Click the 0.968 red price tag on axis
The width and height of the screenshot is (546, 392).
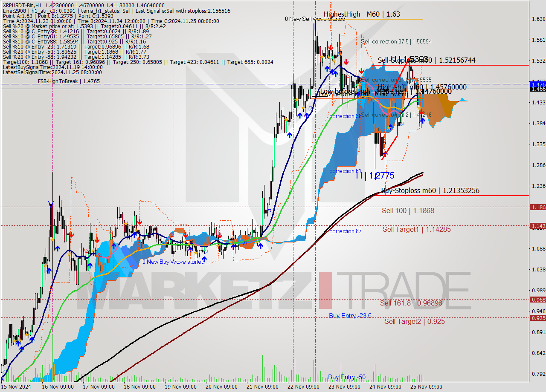537,299
